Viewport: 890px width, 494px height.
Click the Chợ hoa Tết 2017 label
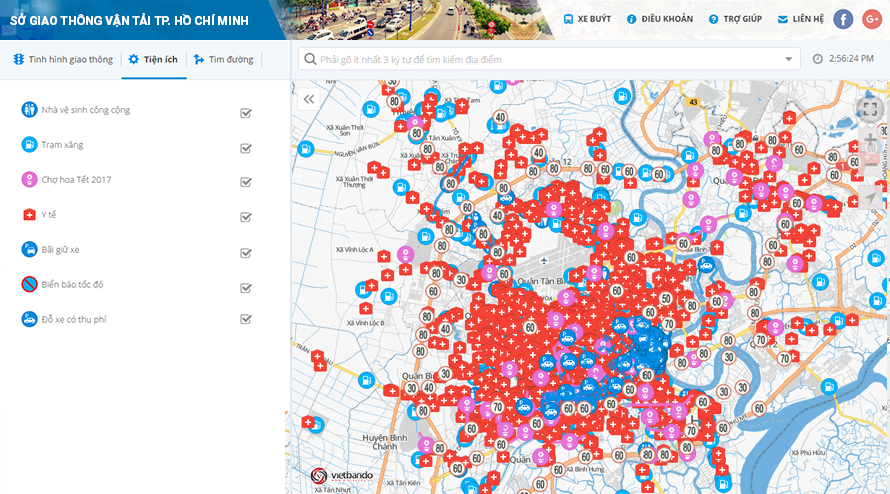77,179
